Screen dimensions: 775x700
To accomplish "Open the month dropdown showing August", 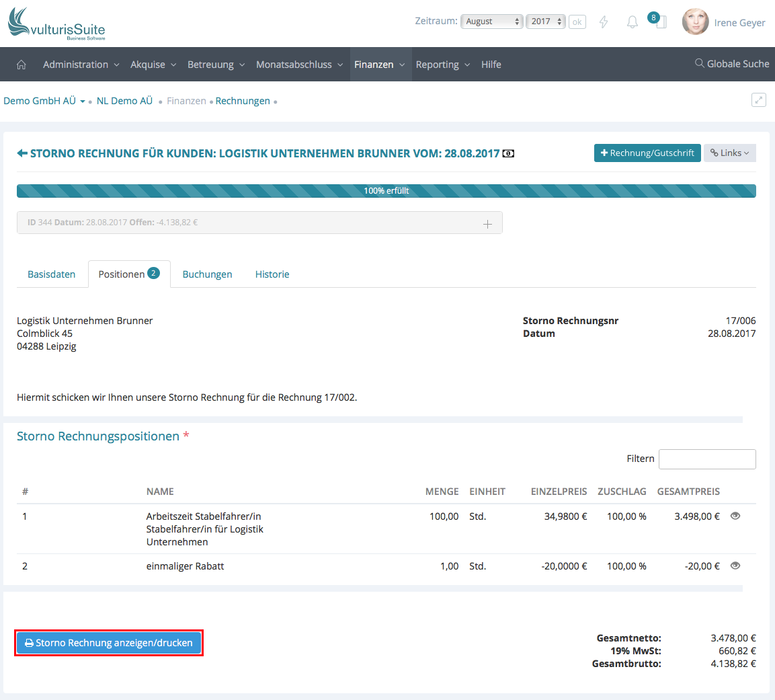I will pyautogui.click(x=491, y=22).
